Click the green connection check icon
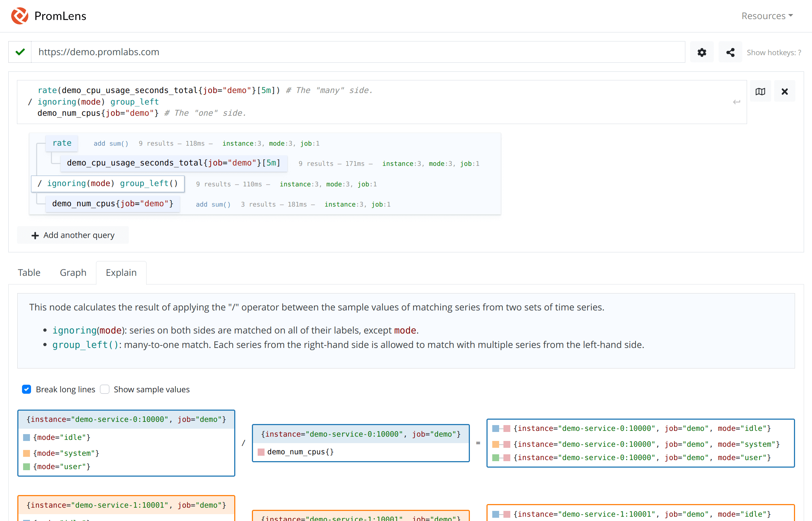812x521 pixels. coord(20,52)
